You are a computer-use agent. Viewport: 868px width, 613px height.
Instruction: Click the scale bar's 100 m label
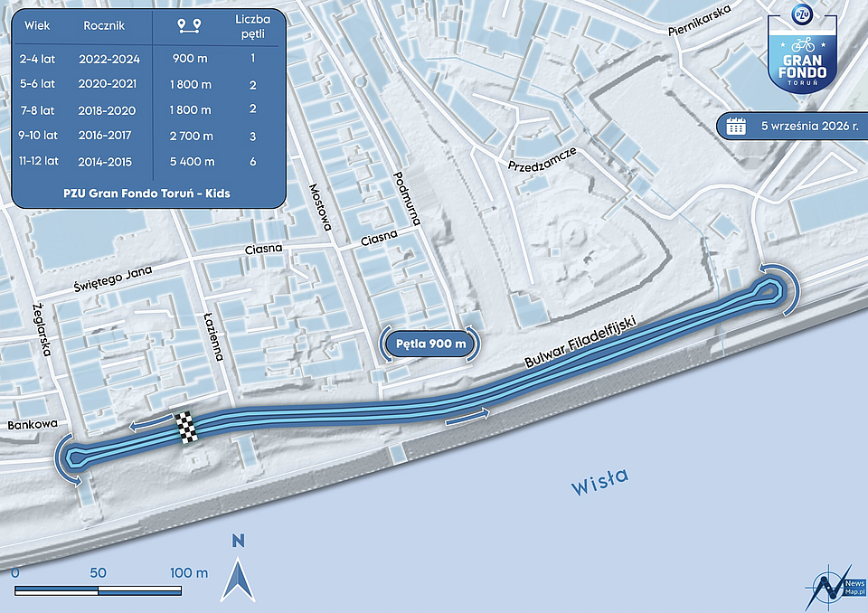pos(189,572)
